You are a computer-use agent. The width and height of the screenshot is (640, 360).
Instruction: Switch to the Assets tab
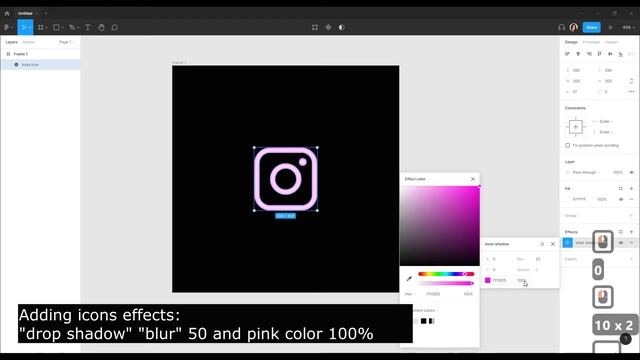[x=29, y=42]
